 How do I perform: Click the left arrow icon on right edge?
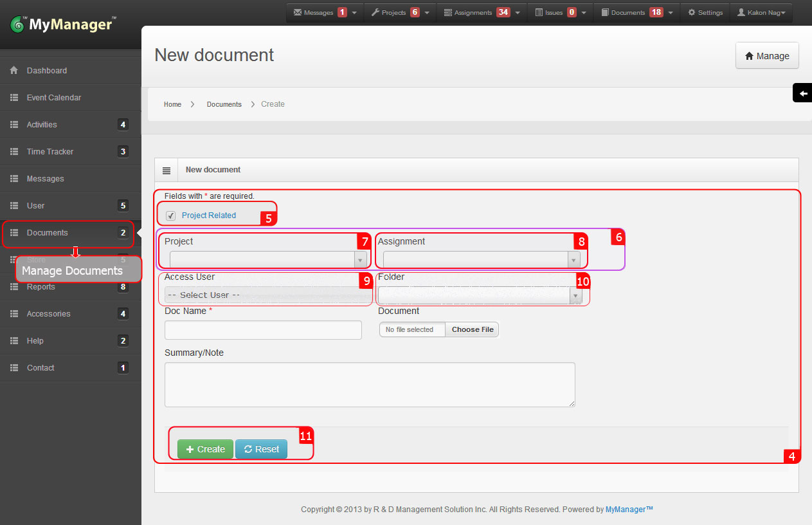pyautogui.click(x=802, y=93)
